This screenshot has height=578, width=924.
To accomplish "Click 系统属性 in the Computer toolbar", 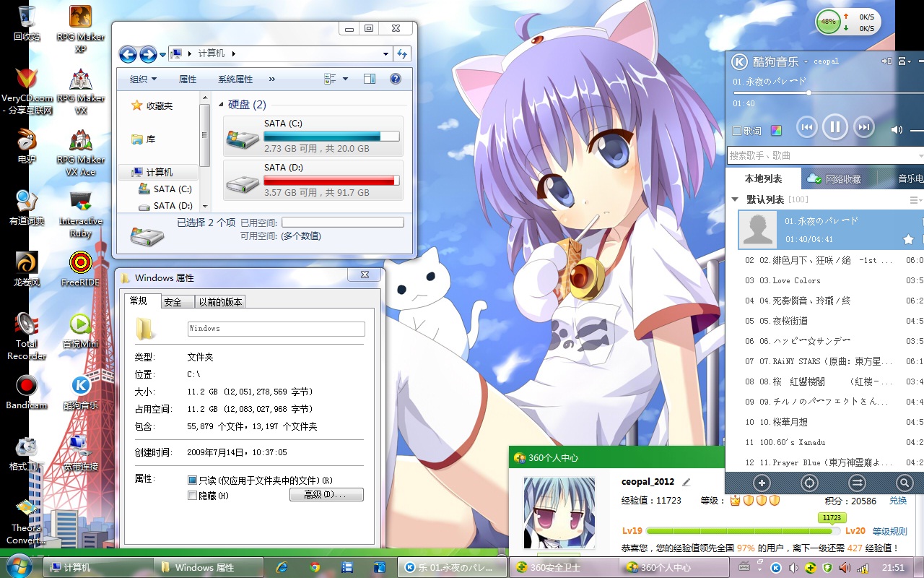I will pos(235,79).
